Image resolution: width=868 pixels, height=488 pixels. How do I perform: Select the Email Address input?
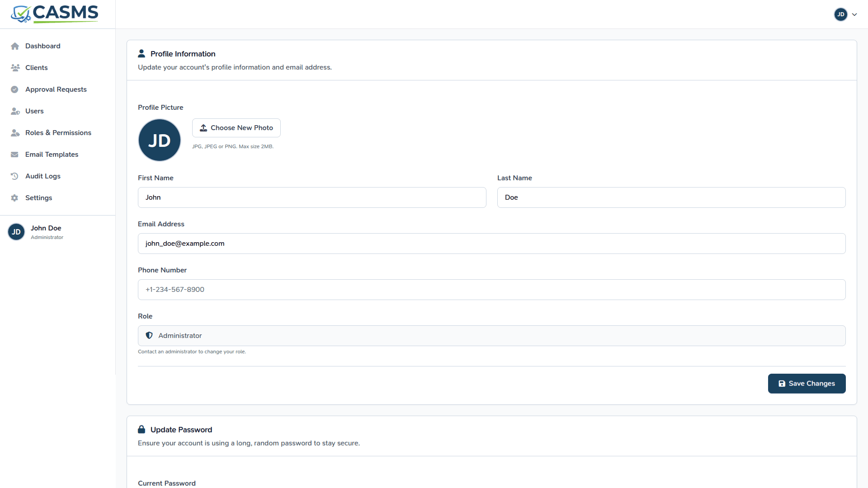pos(491,244)
